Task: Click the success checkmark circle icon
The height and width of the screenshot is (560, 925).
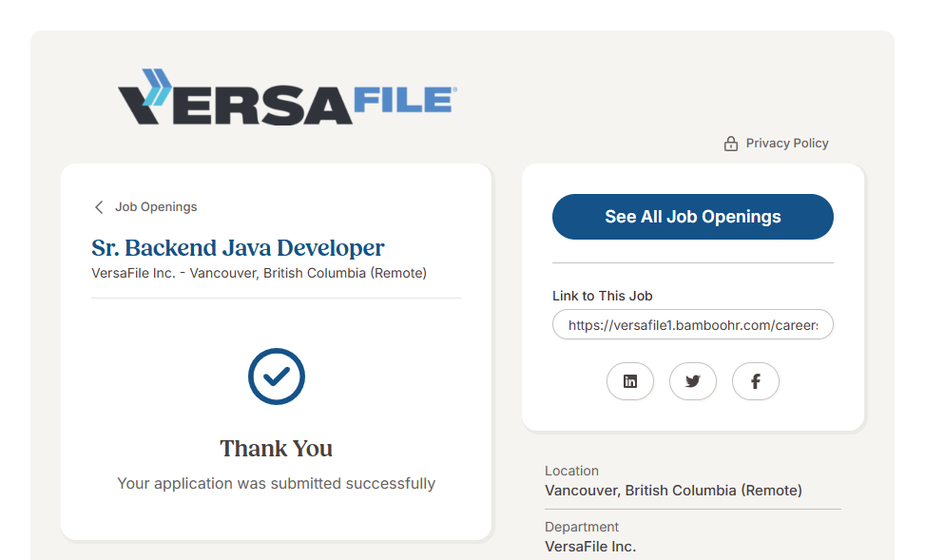Action: tap(276, 377)
